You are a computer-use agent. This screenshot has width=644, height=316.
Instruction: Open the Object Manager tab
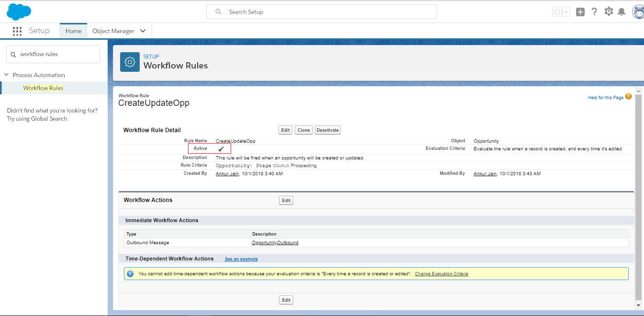pos(113,31)
